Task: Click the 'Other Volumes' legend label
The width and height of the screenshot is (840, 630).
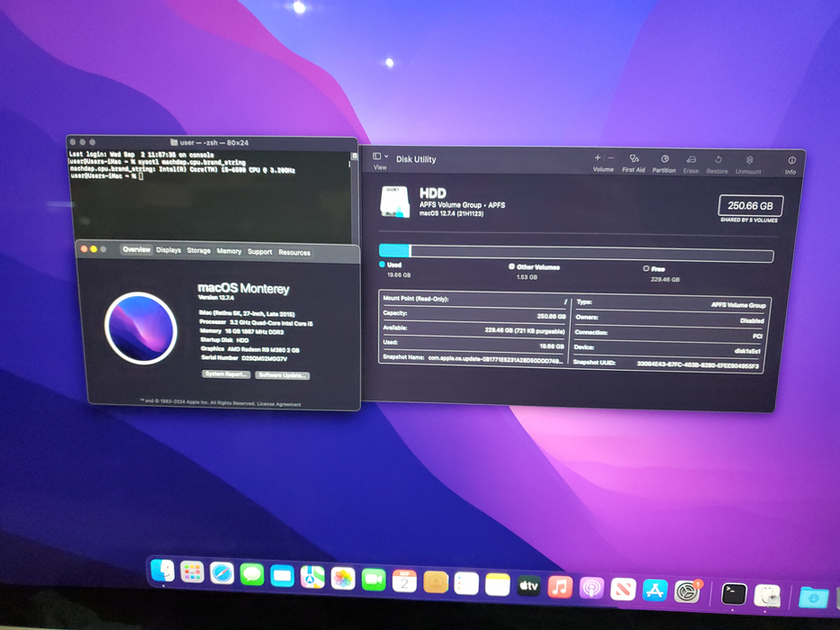Action: click(537, 266)
